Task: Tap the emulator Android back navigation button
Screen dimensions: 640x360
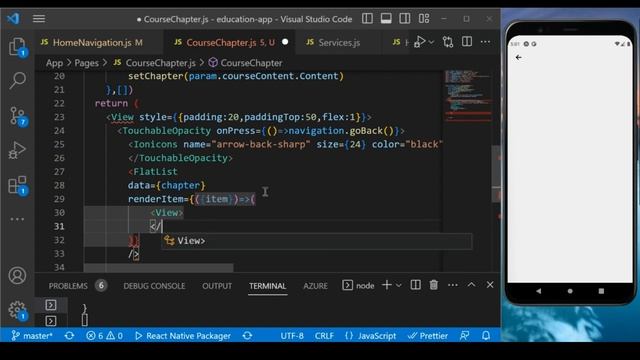Action: click(539, 291)
